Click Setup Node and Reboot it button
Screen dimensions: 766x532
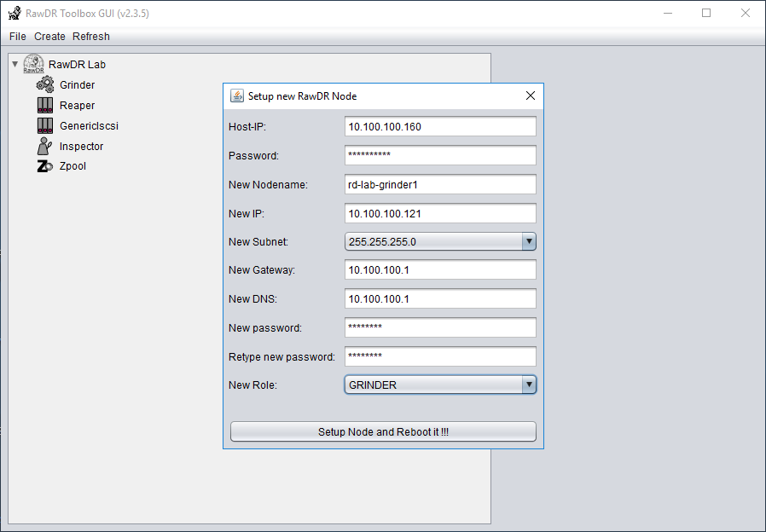[383, 431]
